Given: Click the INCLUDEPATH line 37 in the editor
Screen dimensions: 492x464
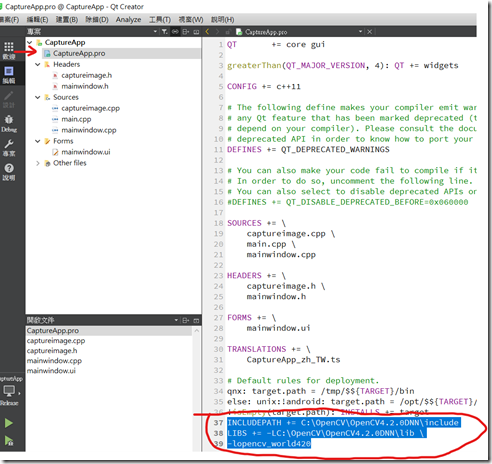Looking at the screenshot, I should (343, 423).
